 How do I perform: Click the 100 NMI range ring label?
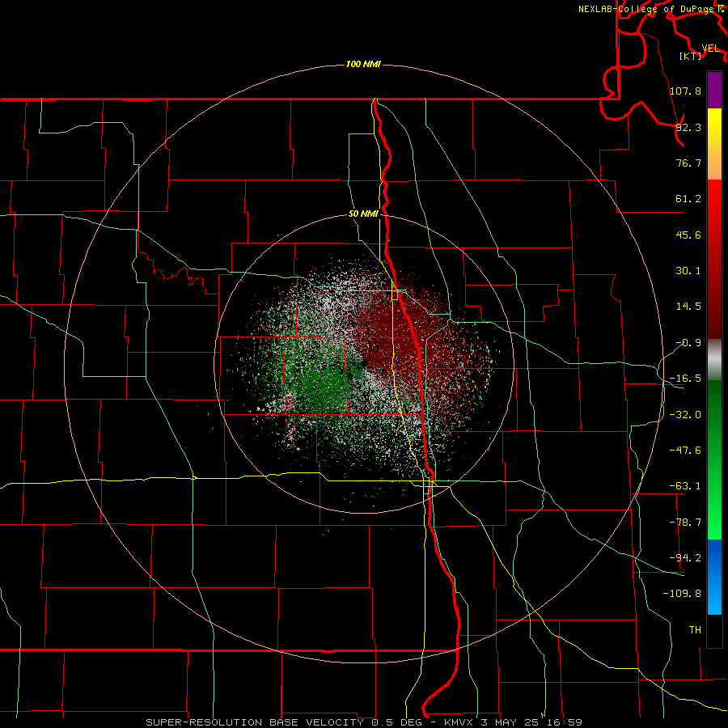(363, 64)
